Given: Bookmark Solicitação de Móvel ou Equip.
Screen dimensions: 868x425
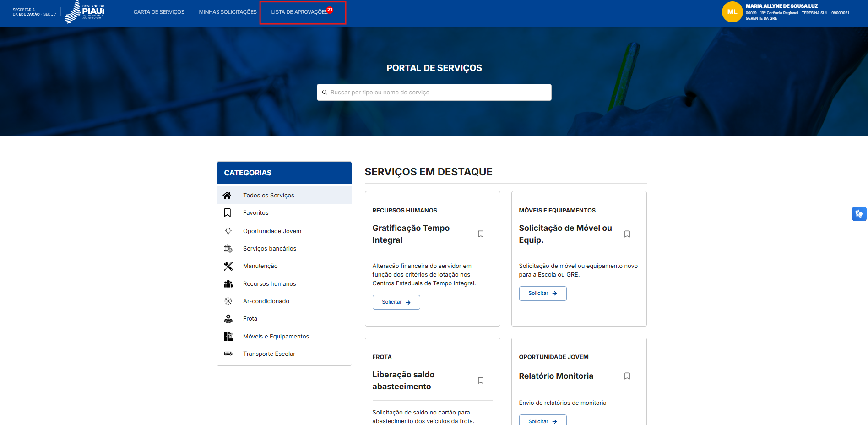Looking at the screenshot, I should [627, 234].
